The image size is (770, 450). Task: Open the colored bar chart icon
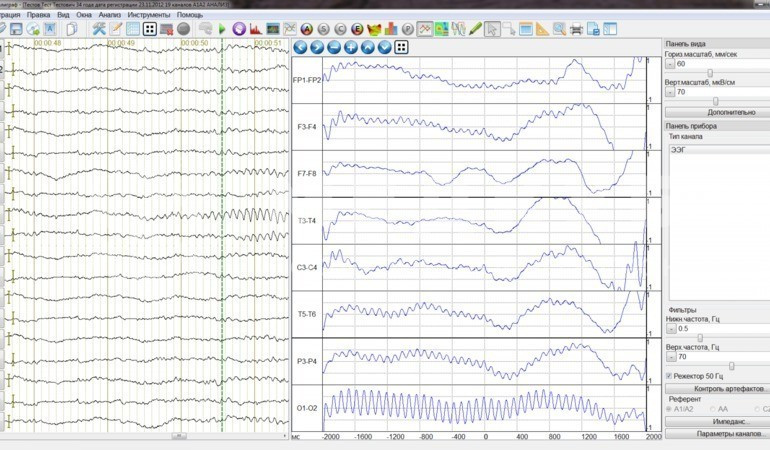(x=391, y=29)
